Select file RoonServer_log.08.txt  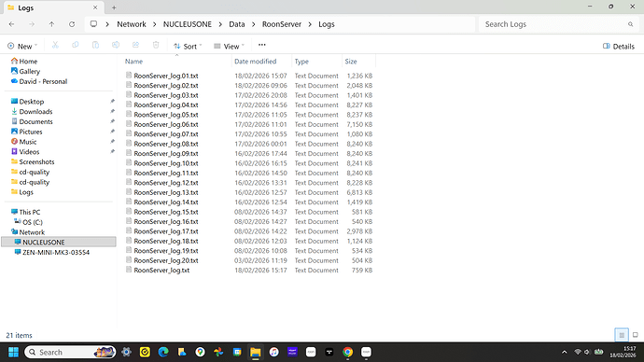pos(166,144)
